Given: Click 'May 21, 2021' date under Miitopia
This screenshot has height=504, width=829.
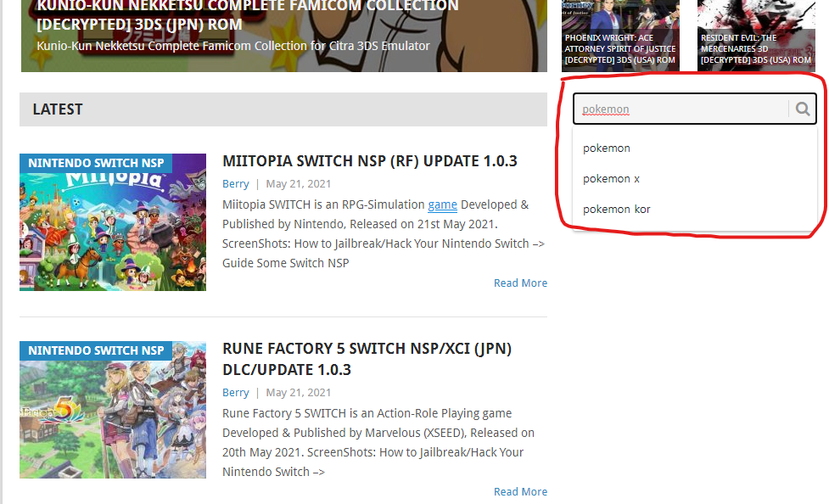Looking at the screenshot, I should [298, 184].
